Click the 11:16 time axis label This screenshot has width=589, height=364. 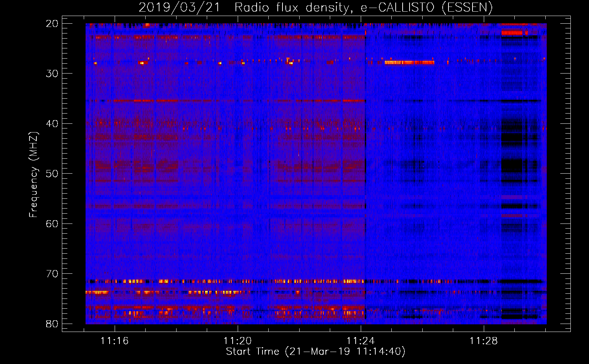[115, 341]
